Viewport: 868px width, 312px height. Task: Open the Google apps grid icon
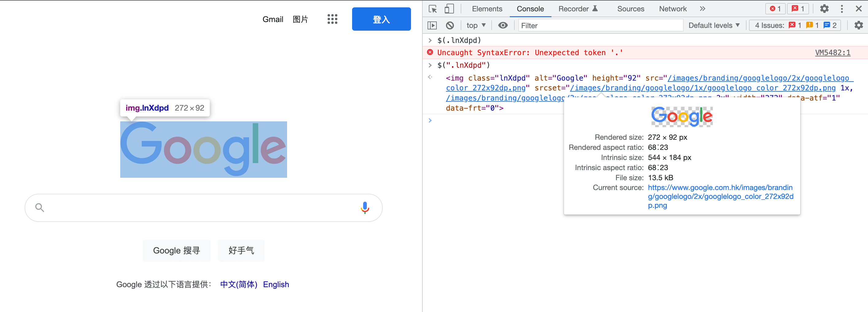(332, 19)
